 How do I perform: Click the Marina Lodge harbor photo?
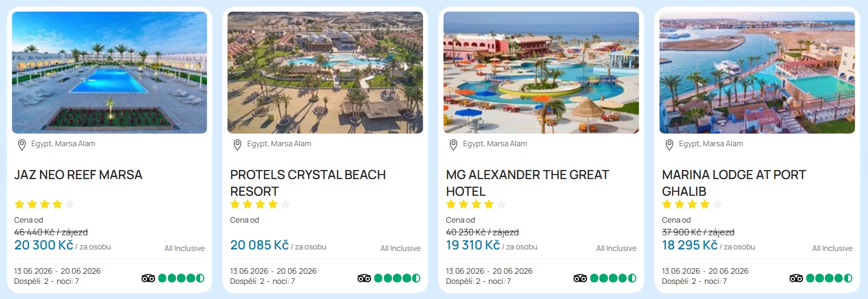[757, 72]
